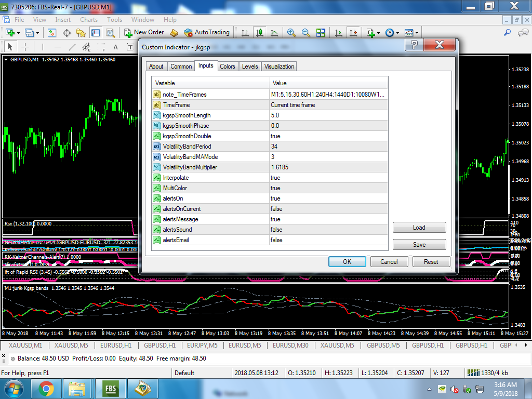The height and width of the screenshot is (399, 532).
Task: Select the VolatilityBandPeriod value 34
Action: [328, 147]
